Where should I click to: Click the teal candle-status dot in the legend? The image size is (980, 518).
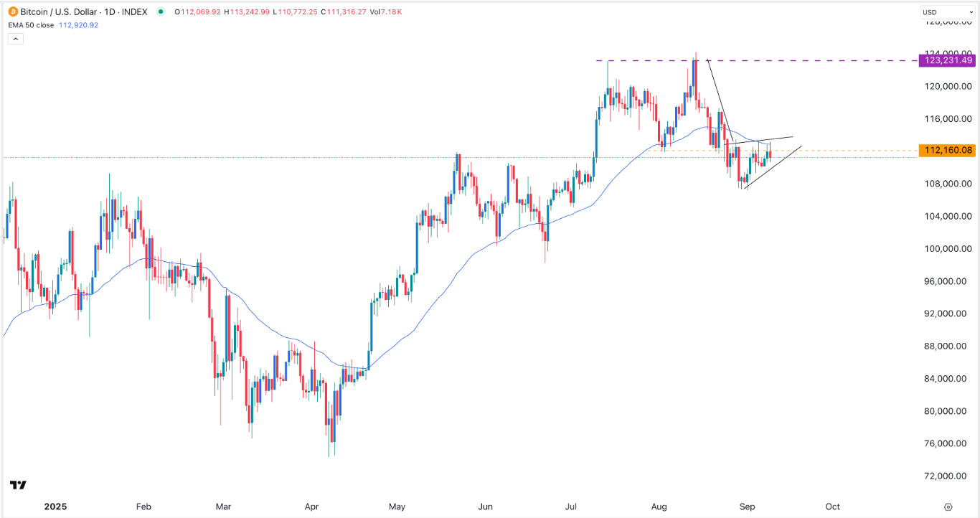pos(161,11)
